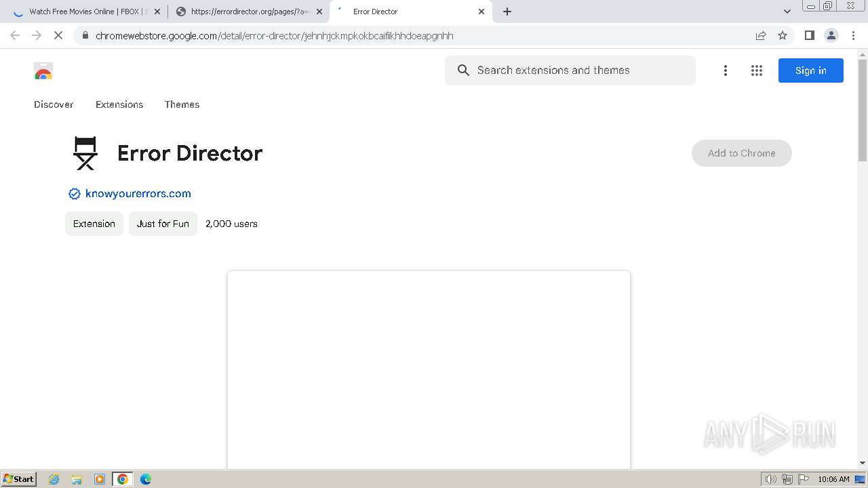Viewport: 868px width, 488px height.
Task: Launch the media player from the taskbar
Action: coord(100,479)
